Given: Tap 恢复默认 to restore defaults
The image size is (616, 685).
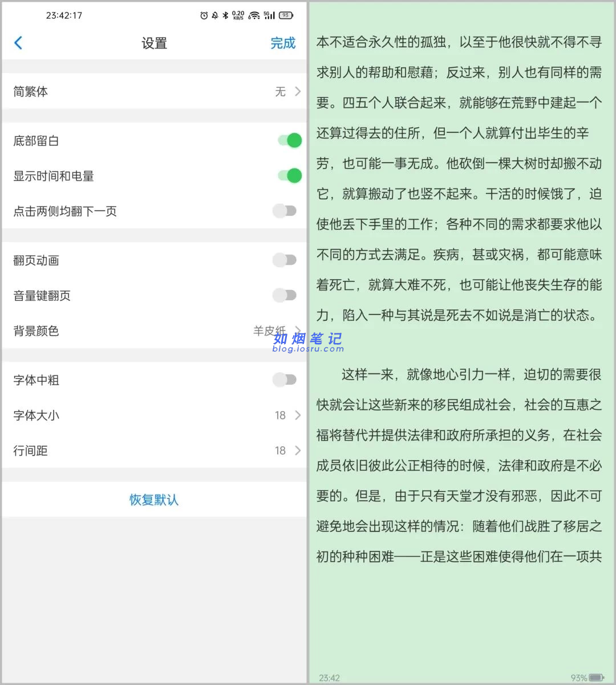Looking at the screenshot, I should 154,499.
